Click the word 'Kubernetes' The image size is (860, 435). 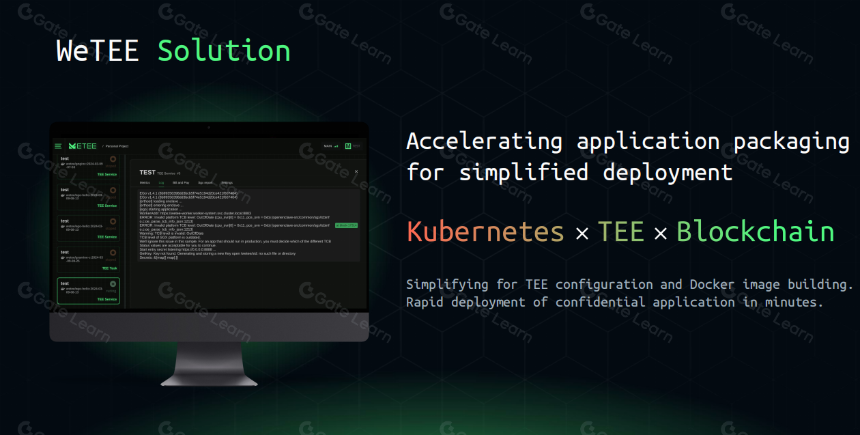[485, 231]
